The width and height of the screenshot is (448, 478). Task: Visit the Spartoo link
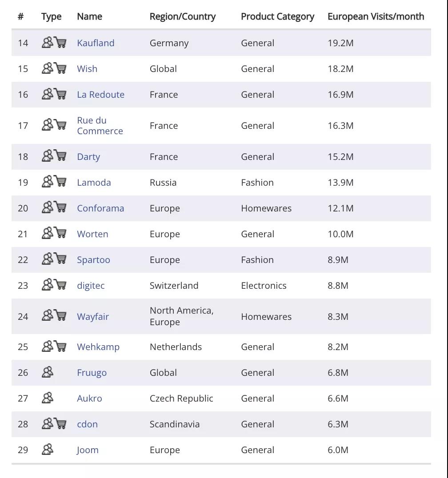click(93, 260)
